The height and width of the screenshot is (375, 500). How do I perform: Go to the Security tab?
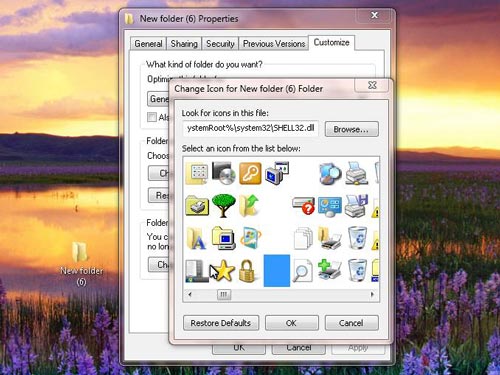pyautogui.click(x=220, y=44)
